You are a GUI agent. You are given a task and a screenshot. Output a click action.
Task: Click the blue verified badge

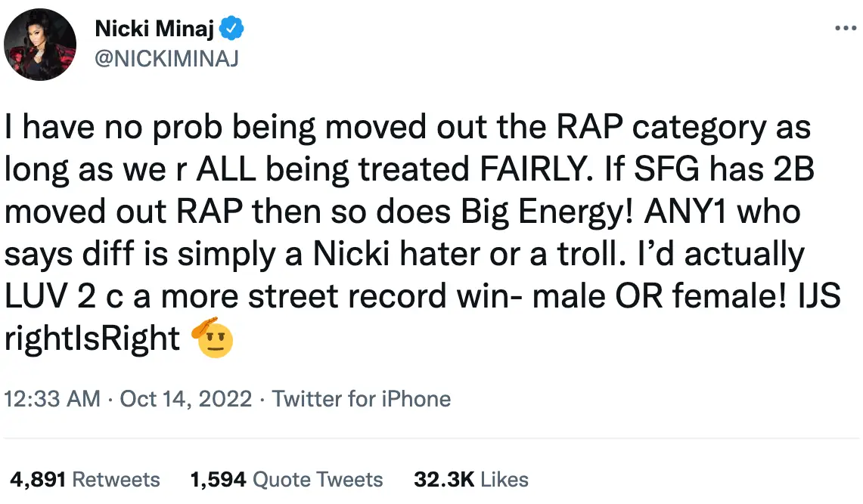(x=232, y=30)
